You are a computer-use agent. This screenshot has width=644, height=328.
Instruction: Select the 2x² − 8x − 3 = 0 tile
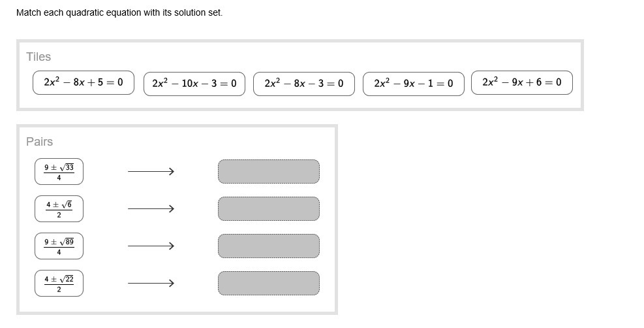304,84
